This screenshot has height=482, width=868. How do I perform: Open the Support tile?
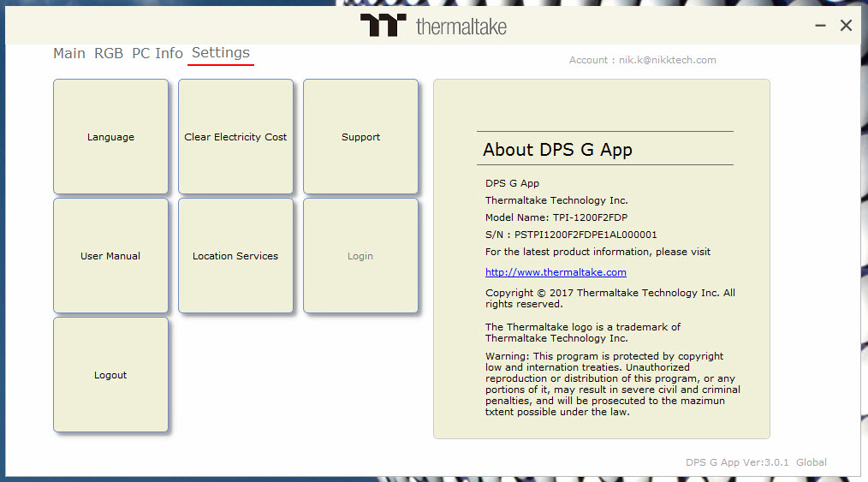(361, 137)
